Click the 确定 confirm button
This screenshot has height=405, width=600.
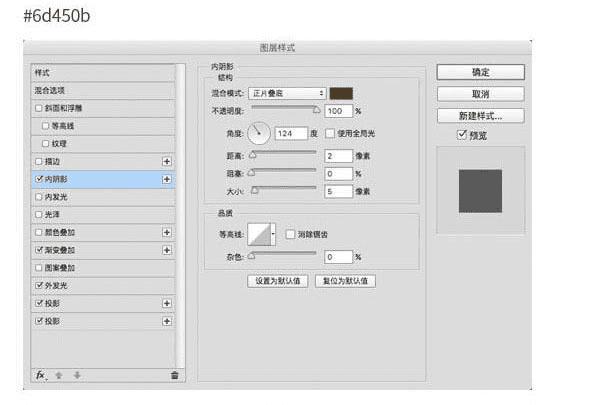[x=480, y=72]
